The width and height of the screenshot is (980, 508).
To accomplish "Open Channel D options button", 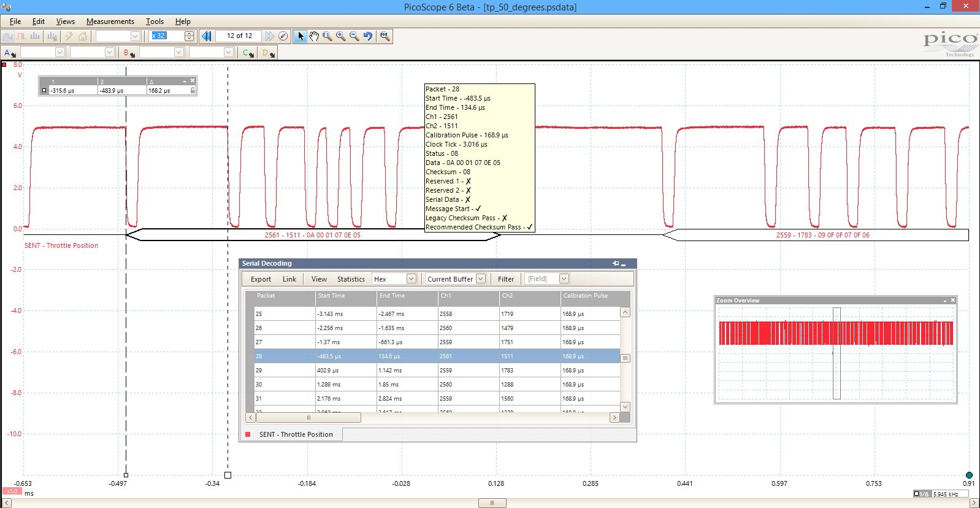I will pos(268,53).
